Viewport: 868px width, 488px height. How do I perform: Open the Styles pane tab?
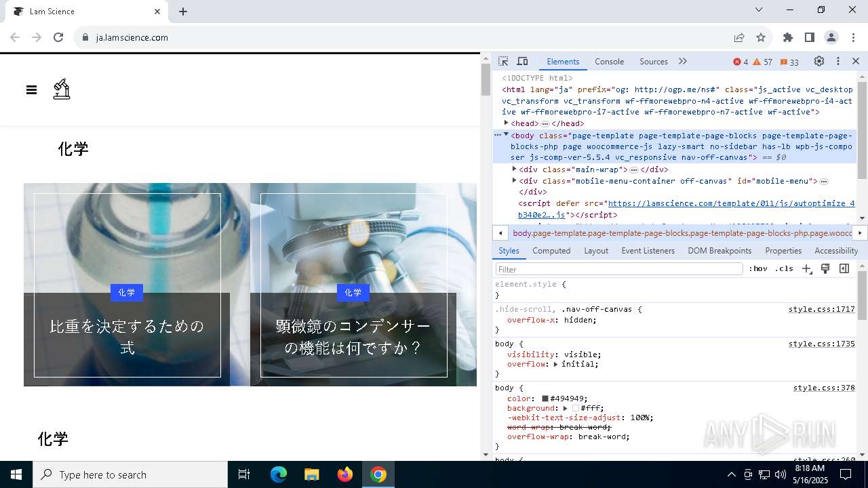509,251
